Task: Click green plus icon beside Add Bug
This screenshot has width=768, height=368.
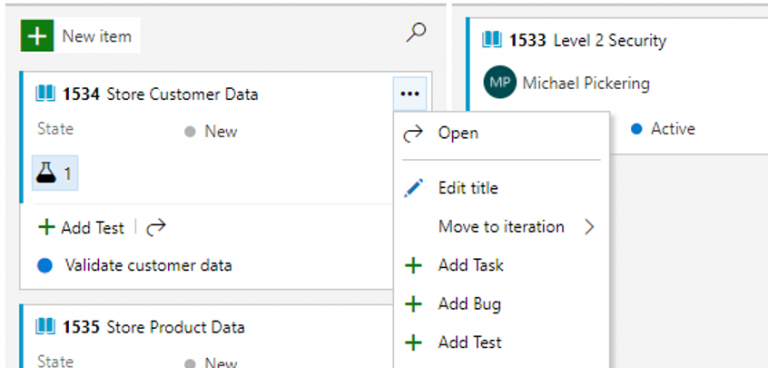Action: 413,304
